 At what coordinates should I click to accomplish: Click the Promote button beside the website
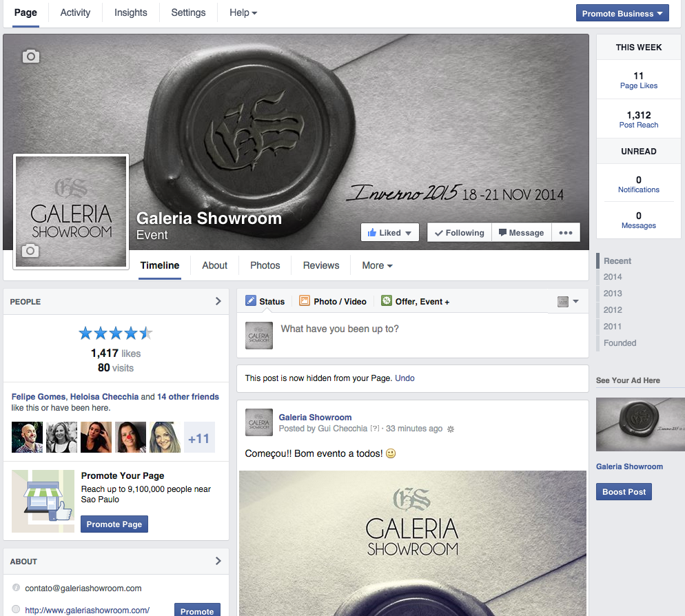(x=197, y=610)
